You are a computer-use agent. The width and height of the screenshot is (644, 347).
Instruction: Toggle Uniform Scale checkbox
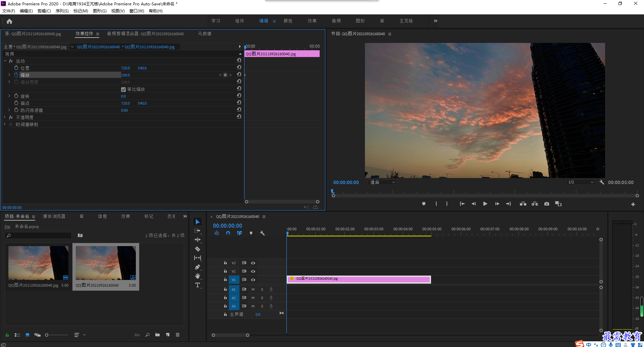click(x=123, y=89)
